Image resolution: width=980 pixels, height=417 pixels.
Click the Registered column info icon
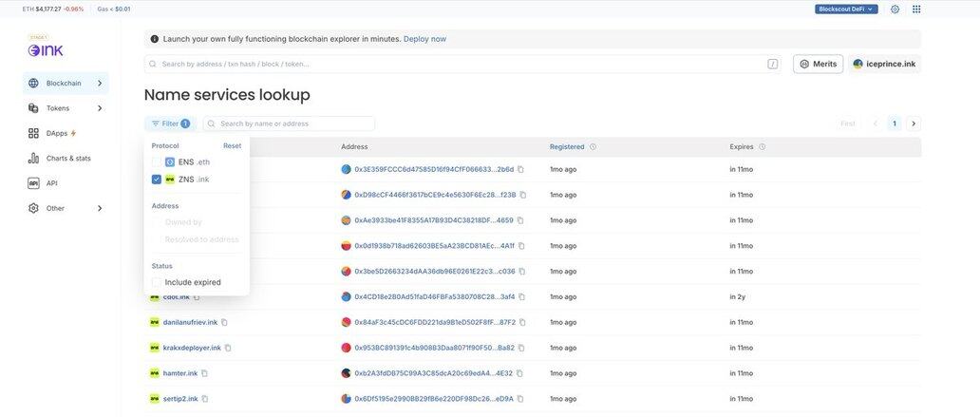pos(593,147)
